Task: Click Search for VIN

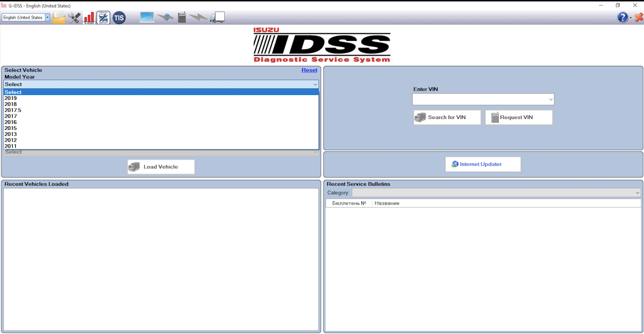Action: click(447, 117)
